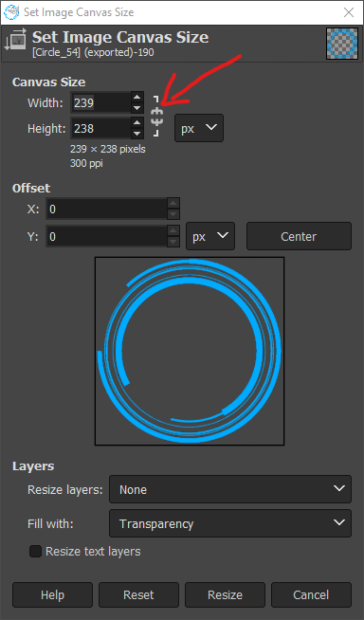
Task: Click the Y offset decrement arrow
Action: point(173,242)
